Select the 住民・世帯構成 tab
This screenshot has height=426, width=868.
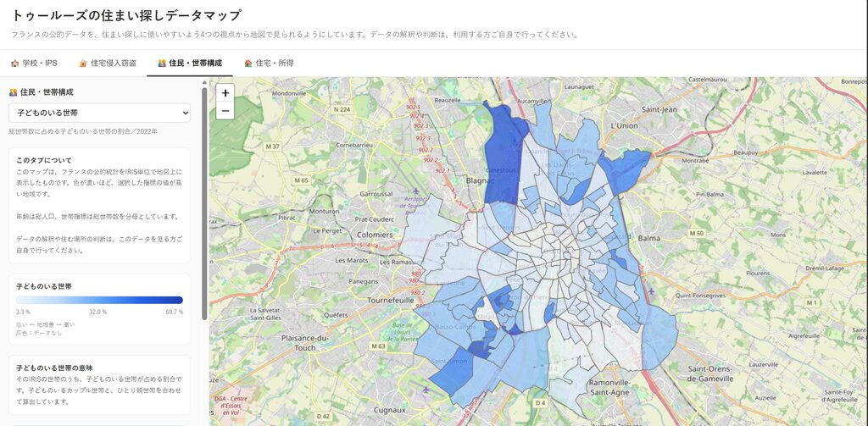click(190, 63)
